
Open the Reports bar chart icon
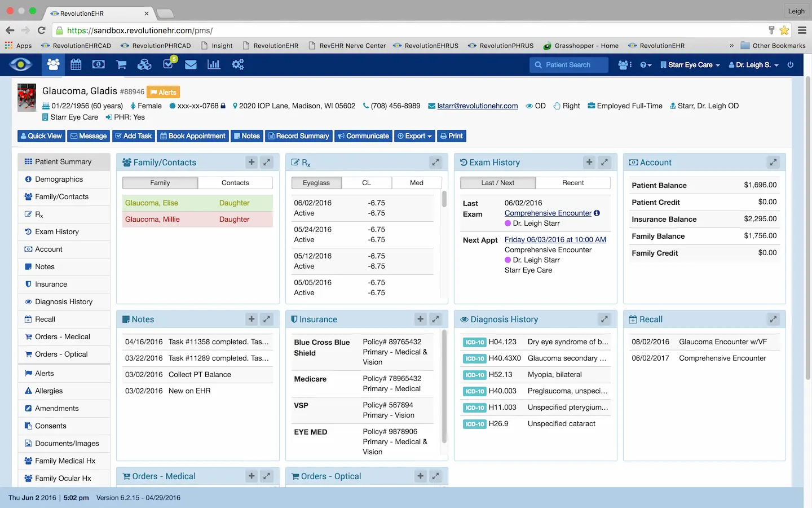coord(214,64)
